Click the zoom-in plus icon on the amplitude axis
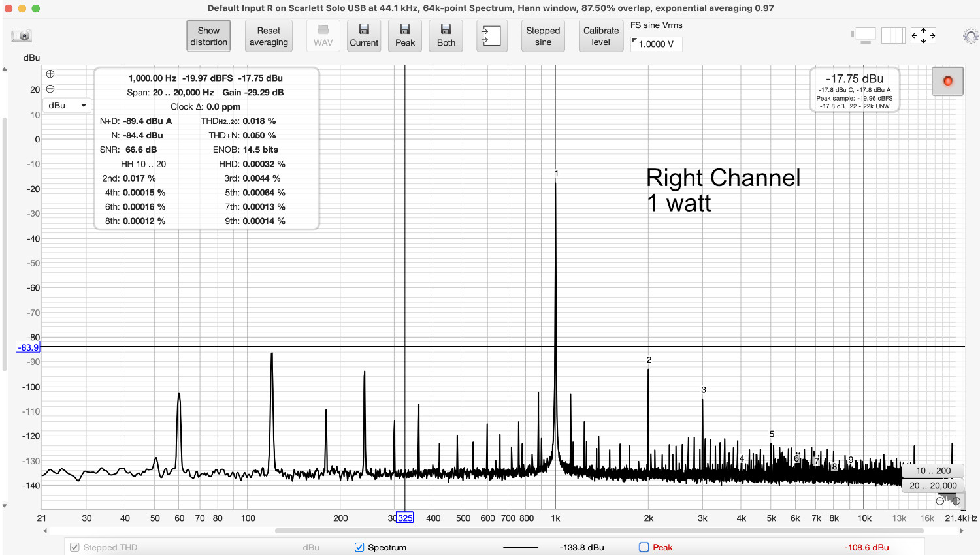 coord(50,75)
